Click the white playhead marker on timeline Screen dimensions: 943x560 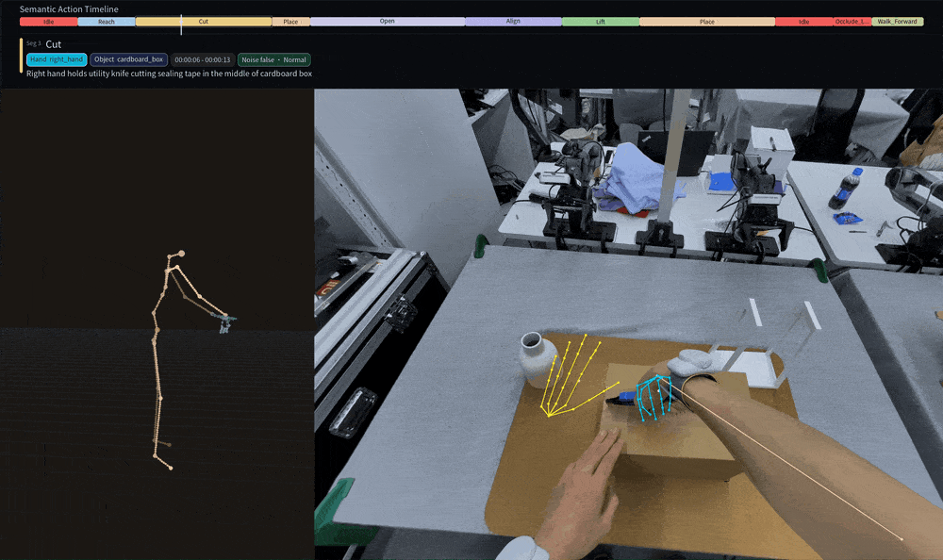click(181, 25)
